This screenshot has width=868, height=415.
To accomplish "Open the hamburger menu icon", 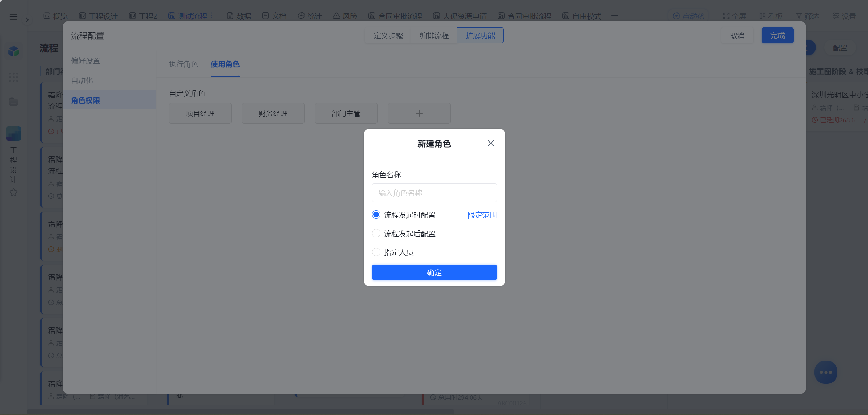I will point(13,16).
